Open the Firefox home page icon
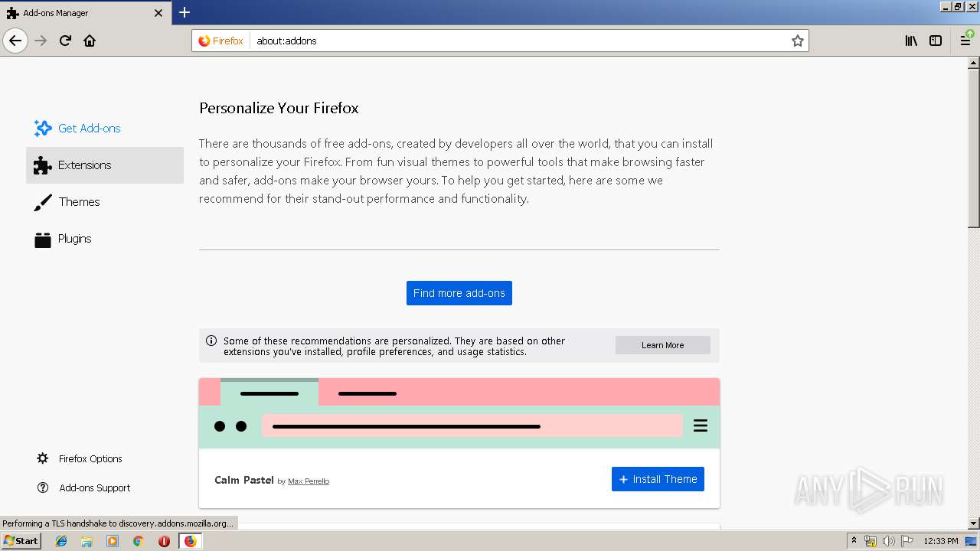 (90, 41)
